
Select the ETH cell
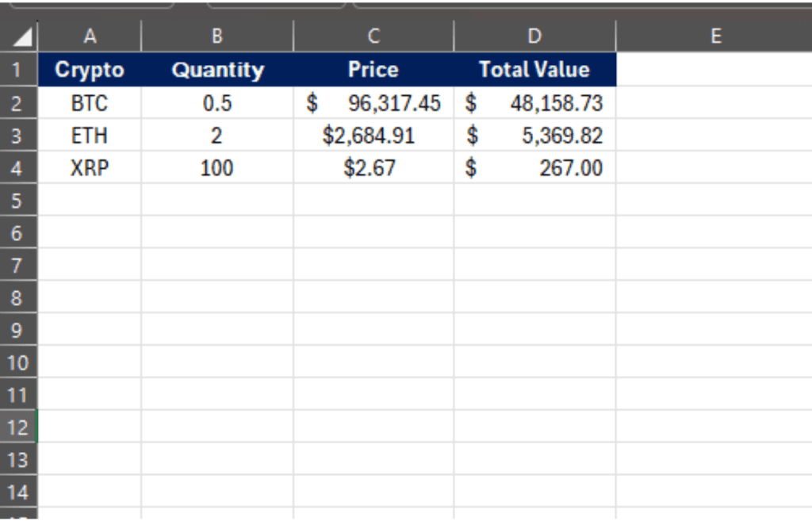pos(90,135)
